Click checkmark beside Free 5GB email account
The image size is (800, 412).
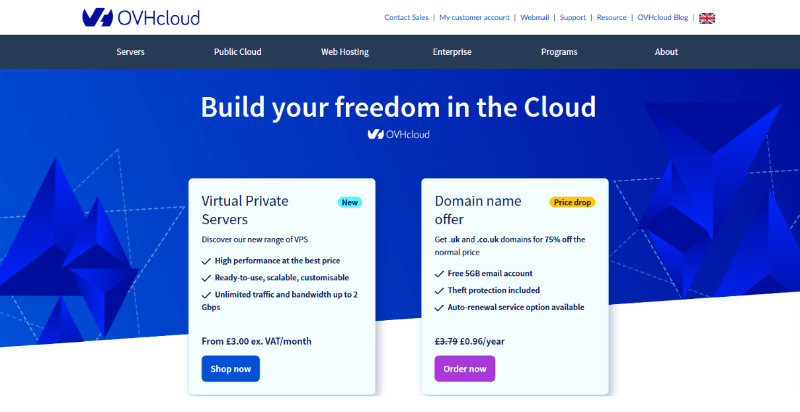coord(439,274)
